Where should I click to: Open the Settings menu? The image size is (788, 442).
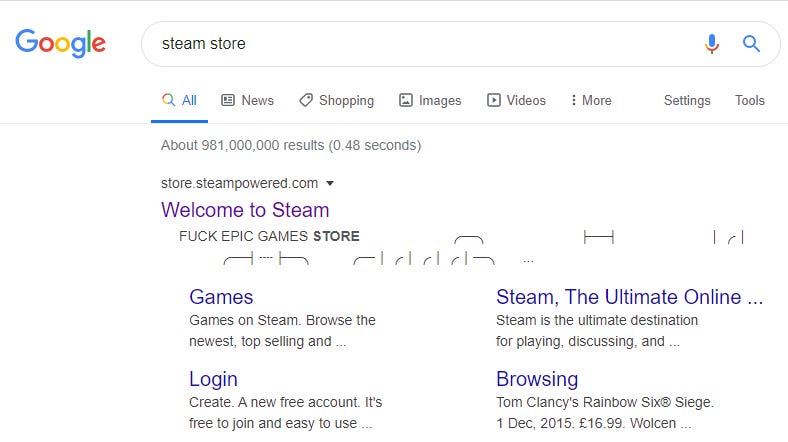(687, 100)
